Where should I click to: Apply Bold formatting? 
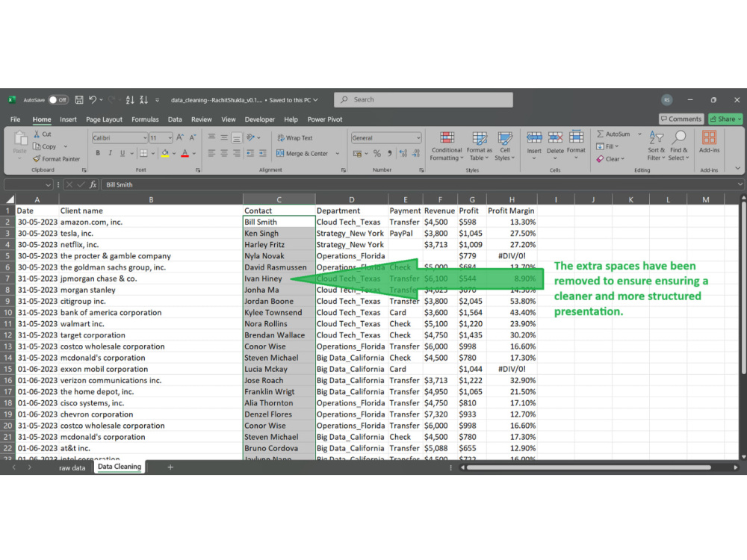pos(98,153)
